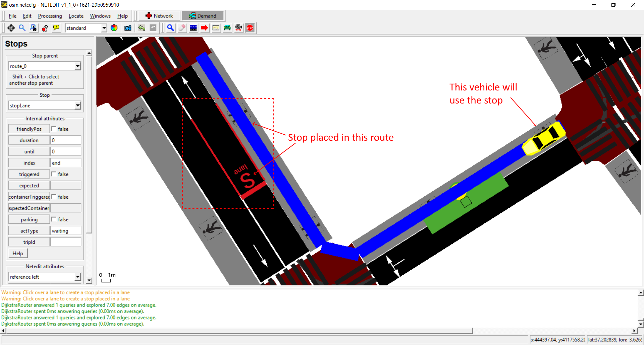Open the Locate menu

tap(76, 16)
